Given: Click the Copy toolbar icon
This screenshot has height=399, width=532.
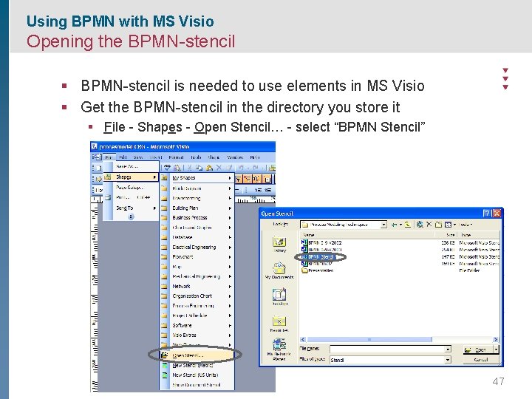Looking at the screenshot, I should click(x=199, y=168).
